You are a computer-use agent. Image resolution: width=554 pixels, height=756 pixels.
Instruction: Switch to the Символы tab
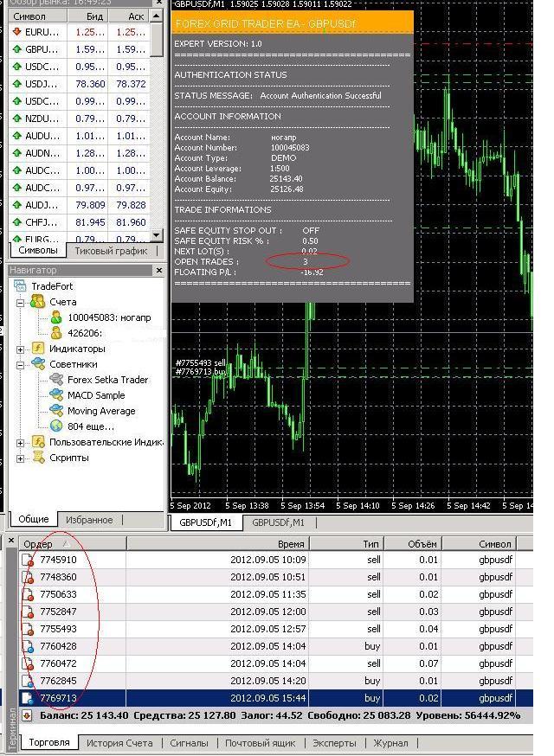point(37,250)
